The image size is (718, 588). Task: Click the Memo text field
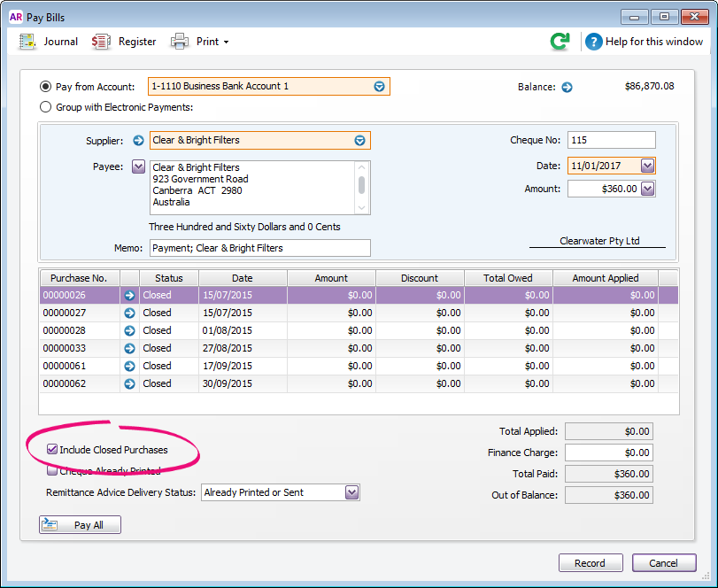[260, 248]
